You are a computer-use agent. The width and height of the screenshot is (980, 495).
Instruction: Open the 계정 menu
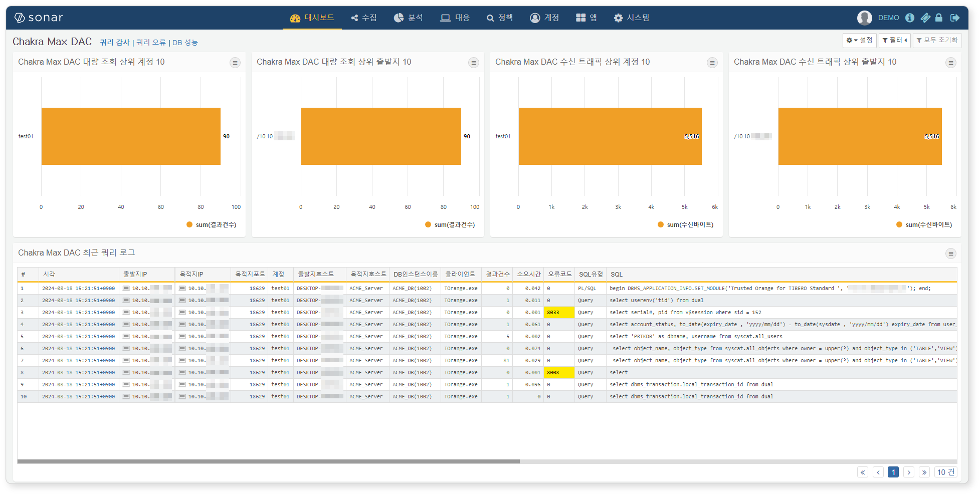[544, 18]
